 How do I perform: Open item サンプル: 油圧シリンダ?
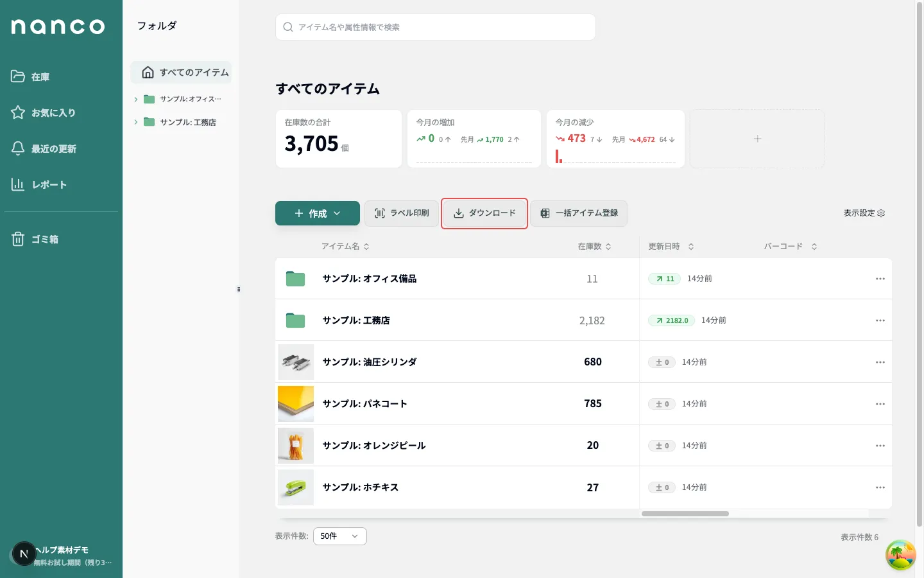[370, 362]
